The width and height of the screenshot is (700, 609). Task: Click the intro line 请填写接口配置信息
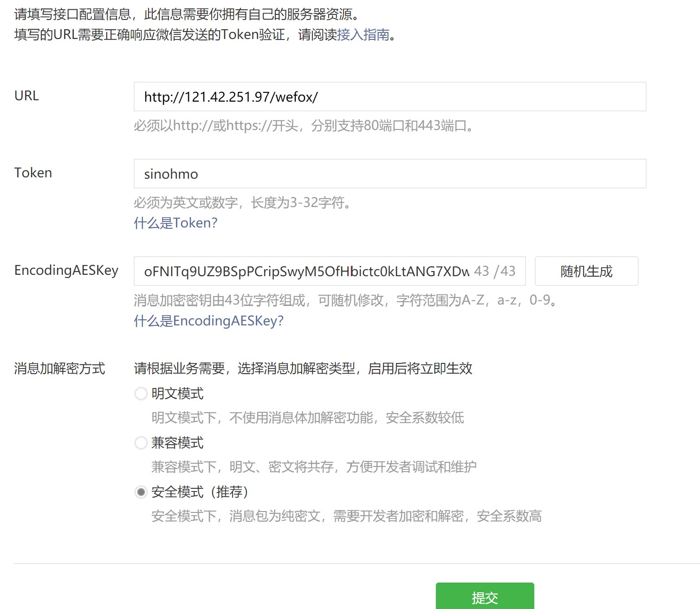click(x=187, y=14)
